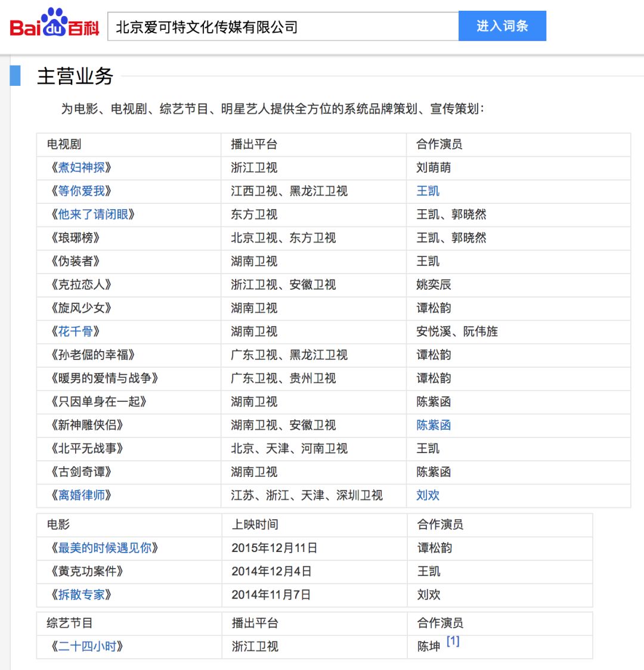
Task: Follow the 《花千骨》 link
Action: (x=76, y=331)
